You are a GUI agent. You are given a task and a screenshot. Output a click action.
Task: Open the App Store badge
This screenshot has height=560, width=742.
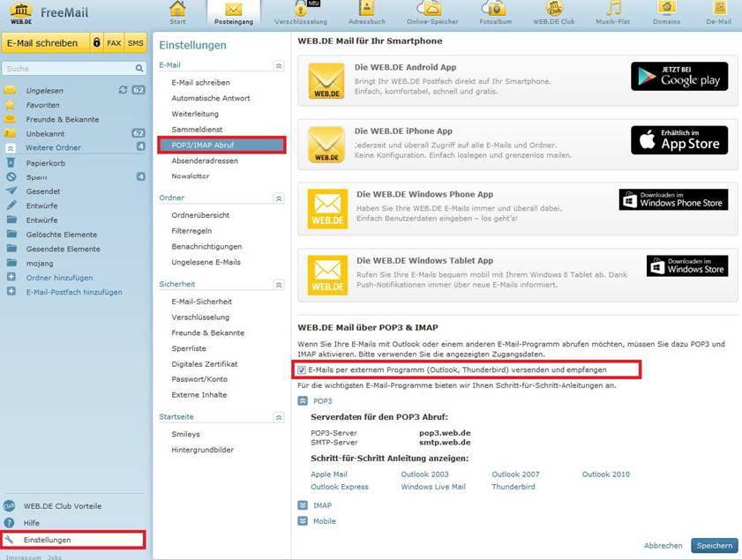click(679, 140)
